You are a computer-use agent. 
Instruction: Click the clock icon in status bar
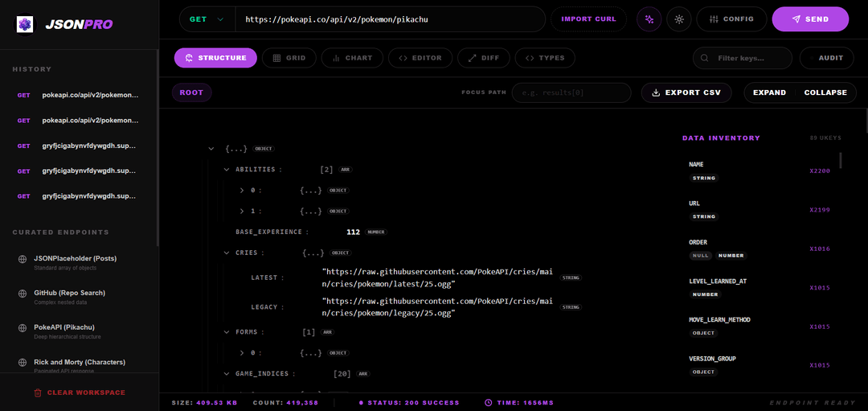[x=489, y=403]
